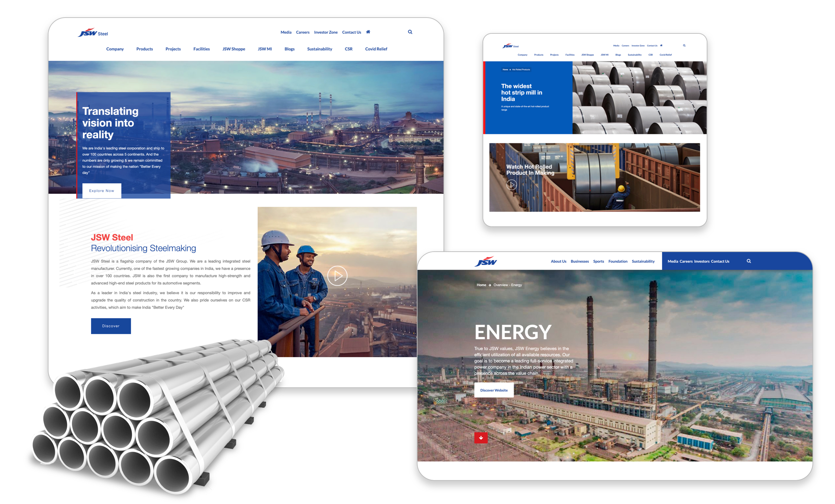Open the Sustainability menu on Energy page
Screen dimensions: 835x504
pyautogui.click(x=643, y=261)
